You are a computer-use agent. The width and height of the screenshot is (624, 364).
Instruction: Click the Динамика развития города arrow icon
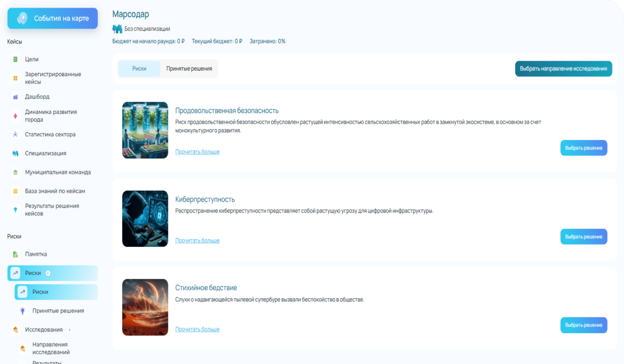15,116
